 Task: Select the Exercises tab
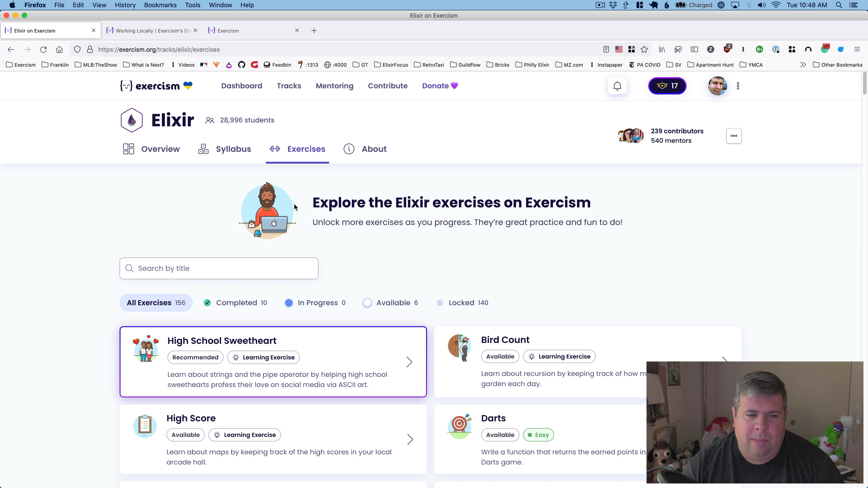(x=297, y=149)
